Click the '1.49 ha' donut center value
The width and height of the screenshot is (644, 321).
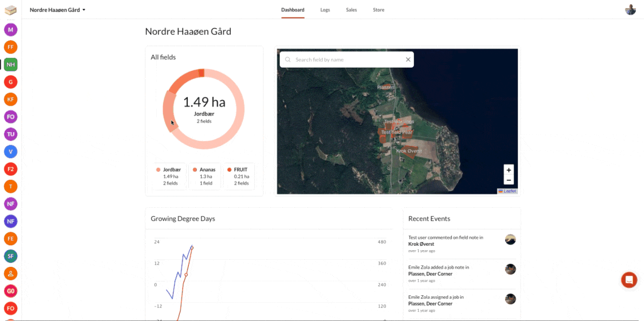[204, 102]
